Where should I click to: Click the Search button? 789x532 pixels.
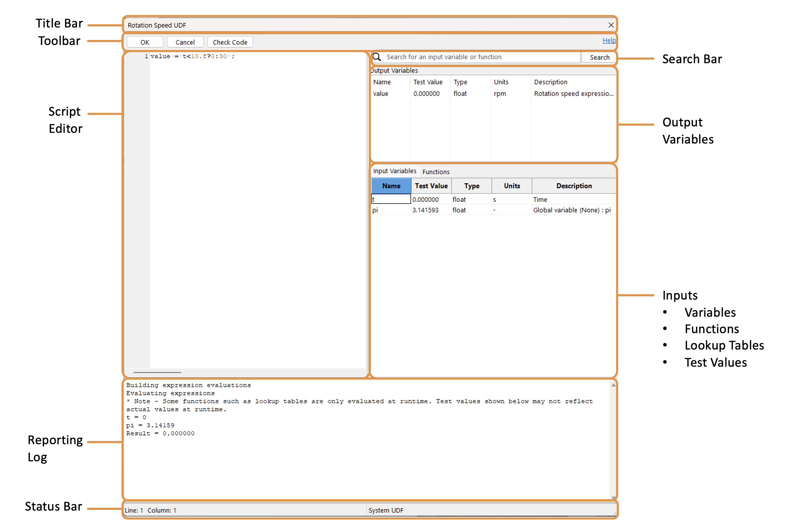click(x=599, y=57)
